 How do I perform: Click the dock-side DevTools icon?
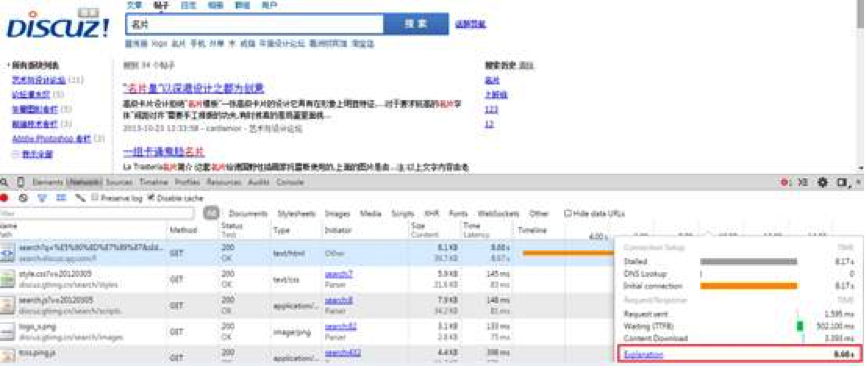pyautogui.click(x=842, y=182)
